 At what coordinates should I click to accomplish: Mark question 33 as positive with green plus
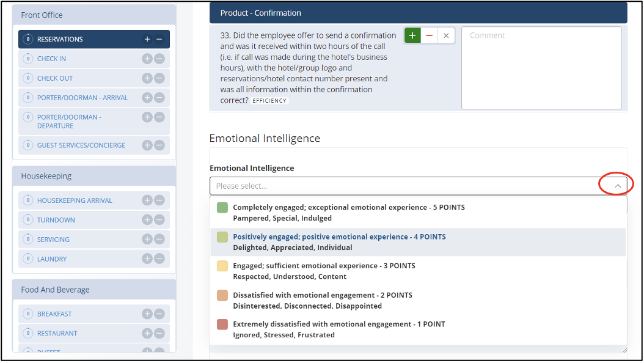(412, 36)
